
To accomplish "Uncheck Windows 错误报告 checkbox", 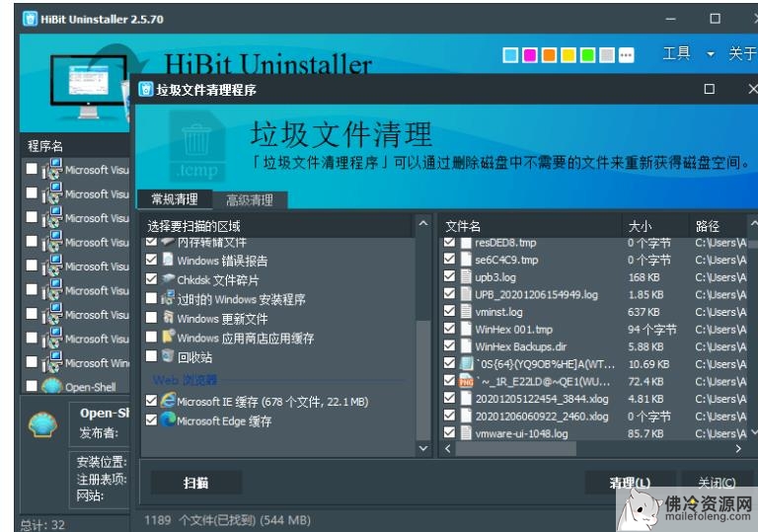I will click(x=151, y=261).
